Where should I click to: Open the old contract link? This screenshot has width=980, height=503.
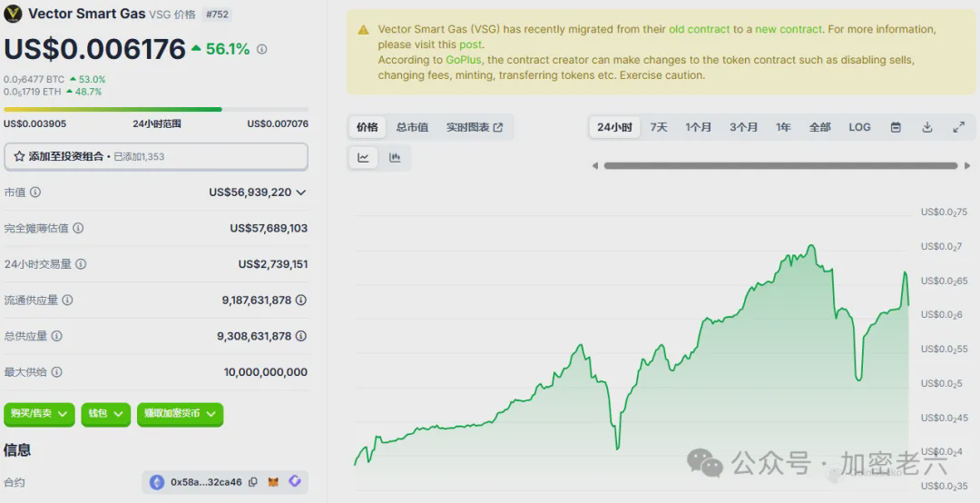point(699,29)
